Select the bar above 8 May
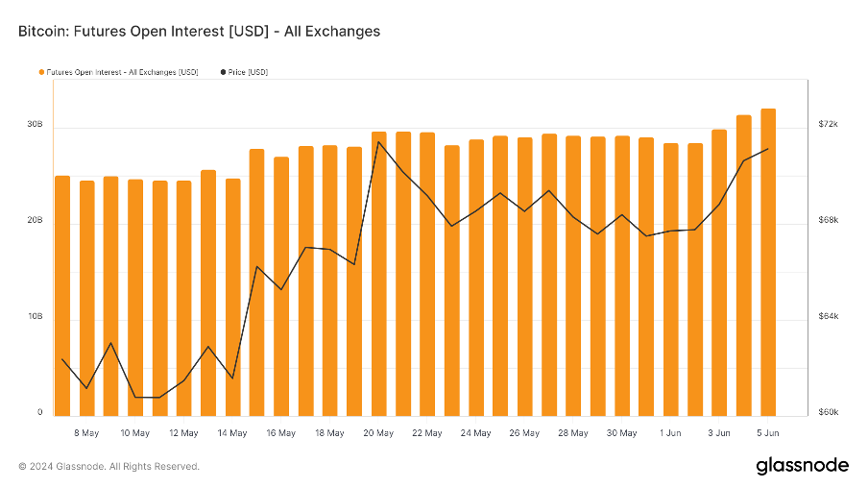Screen dimensions: 868x488 click(x=86, y=298)
